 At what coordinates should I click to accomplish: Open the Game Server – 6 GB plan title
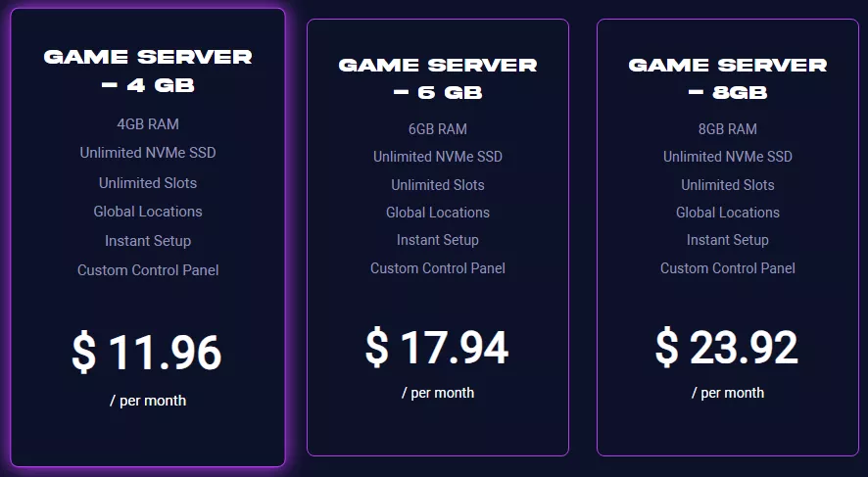click(438, 78)
